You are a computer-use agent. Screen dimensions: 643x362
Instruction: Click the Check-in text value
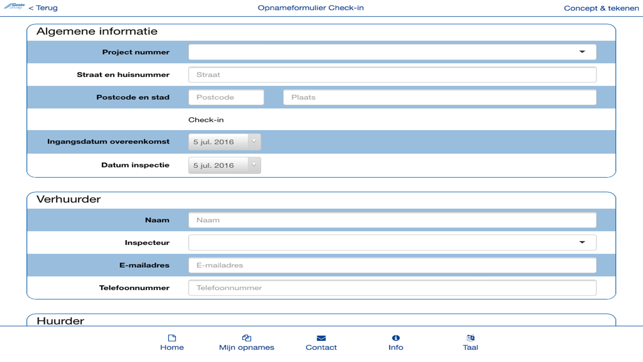click(206, 120)
